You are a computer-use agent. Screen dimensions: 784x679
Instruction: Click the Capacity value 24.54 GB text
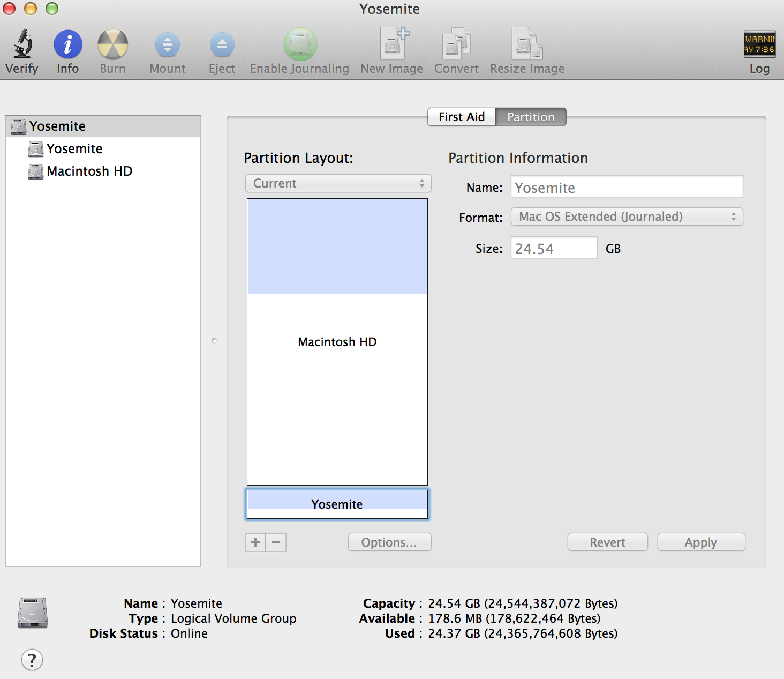click(523, 603)
